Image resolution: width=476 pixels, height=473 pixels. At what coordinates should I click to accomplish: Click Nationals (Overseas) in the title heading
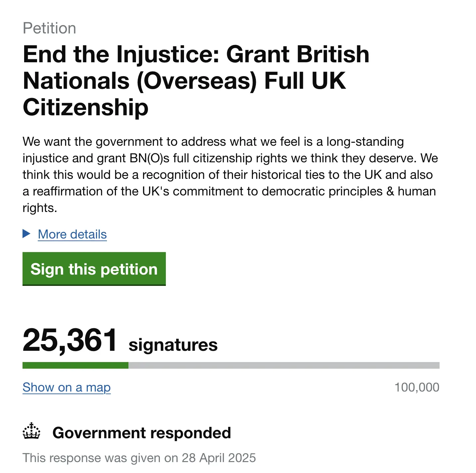pos(140,81)
